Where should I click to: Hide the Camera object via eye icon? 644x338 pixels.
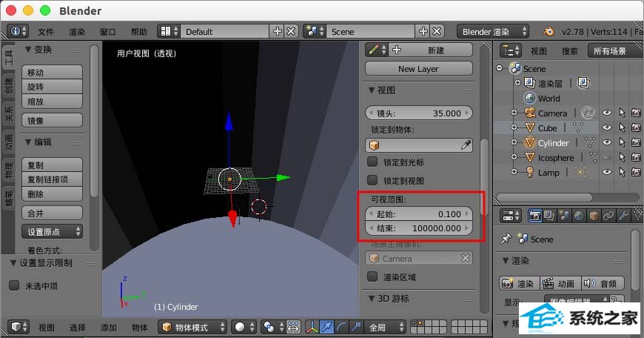click(607, 113)
